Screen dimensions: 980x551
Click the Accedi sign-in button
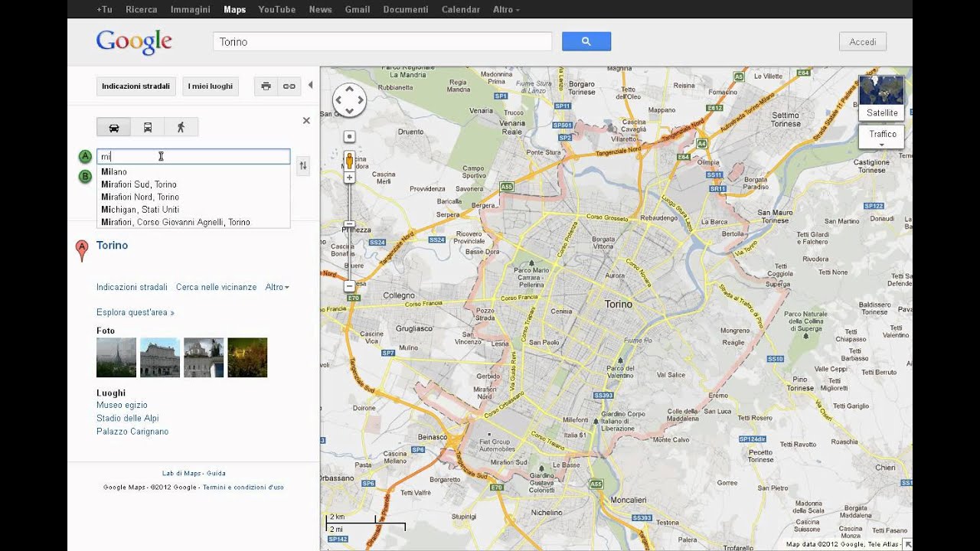pyautogui.click(x=863, y=41)
